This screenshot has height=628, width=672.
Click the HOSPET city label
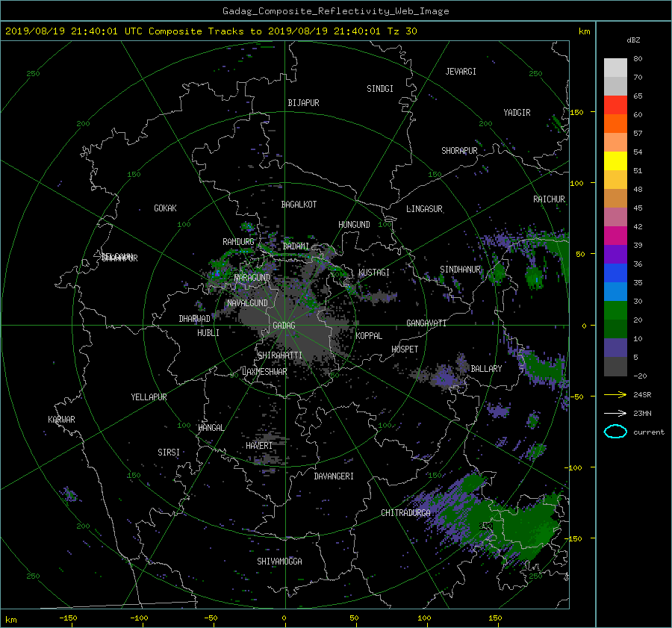point(405,349)
